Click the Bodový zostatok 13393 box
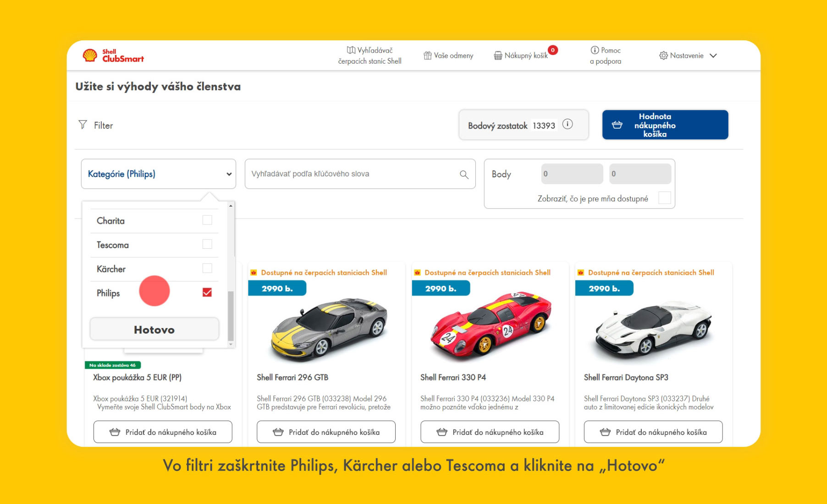This screenshot has height=504, width=827. tap(524, 125)
